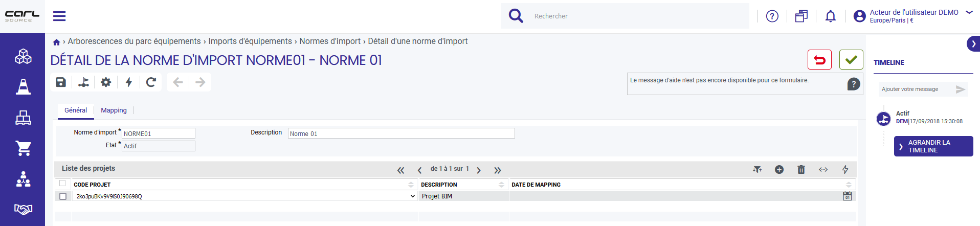980x226 pixels.
Task: Select the Général tab
Action: [x=76, y=110]
